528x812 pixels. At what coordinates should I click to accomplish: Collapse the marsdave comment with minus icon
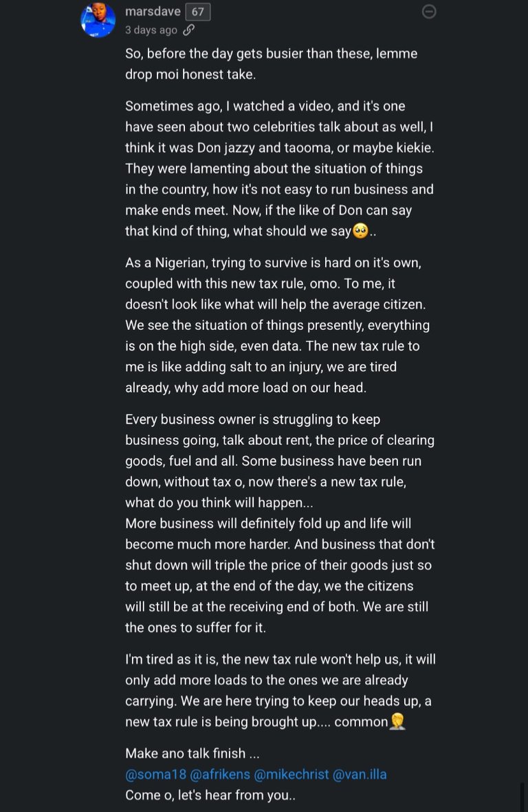point(429,12)
